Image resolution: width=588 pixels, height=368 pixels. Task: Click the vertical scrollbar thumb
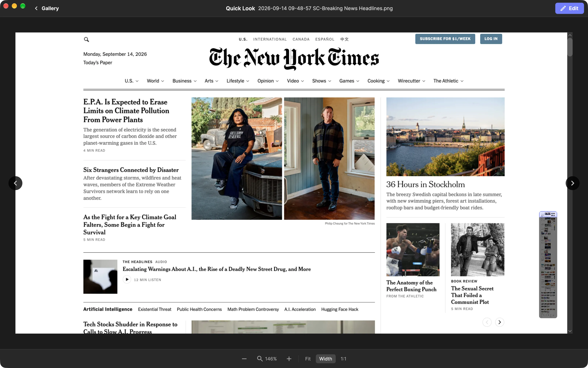[570, 47]
